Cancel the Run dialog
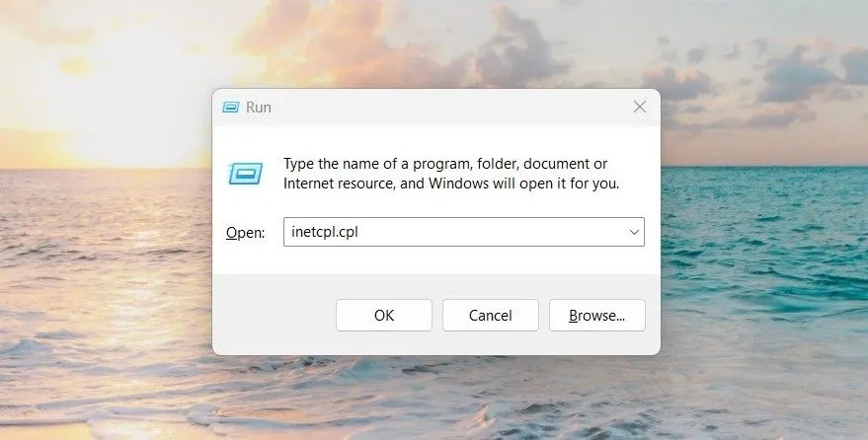 click(x=491, y=315)
